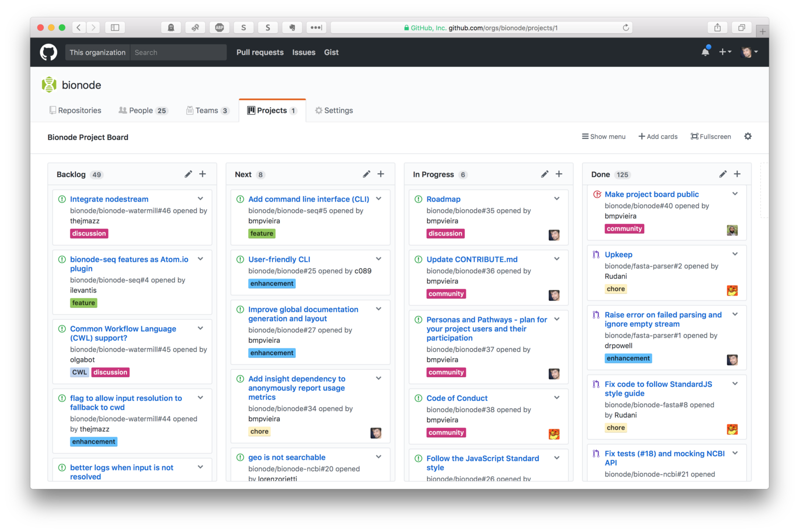Open the project board settings gear
The width and height of the screenshot is (799, 532).
[748, 136]
